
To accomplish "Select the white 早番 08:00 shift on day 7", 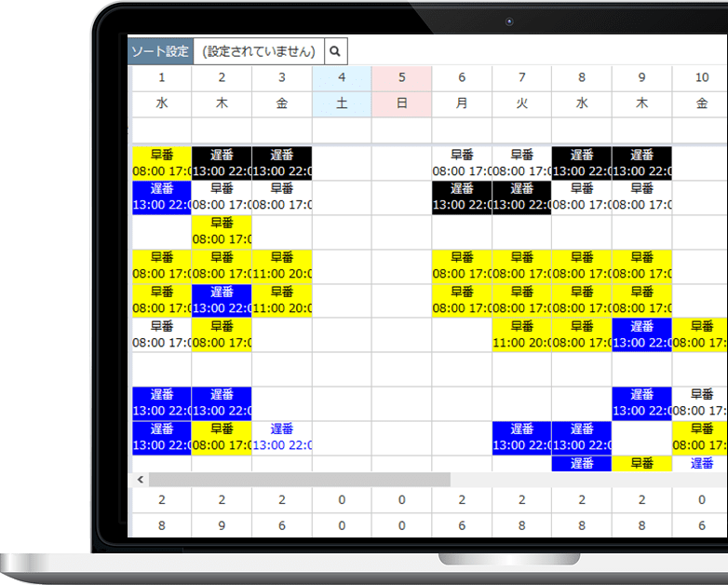I will click(x=522, y=163).
